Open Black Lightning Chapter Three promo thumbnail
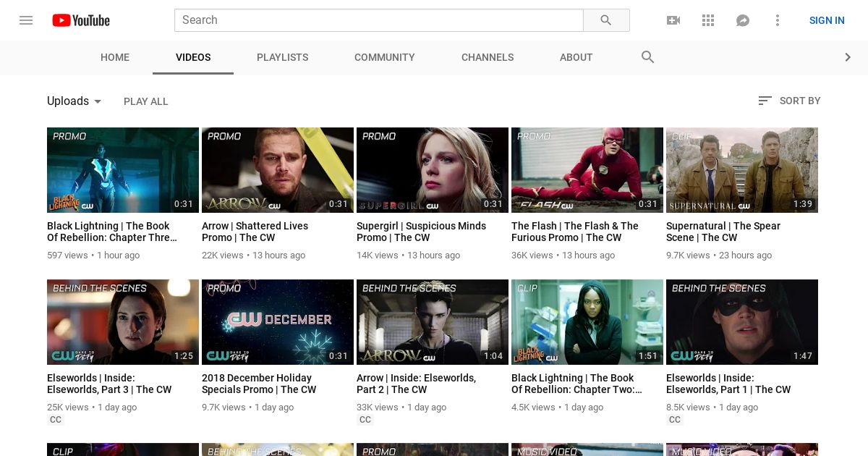868x456 pixels. [x=123, y=170]
